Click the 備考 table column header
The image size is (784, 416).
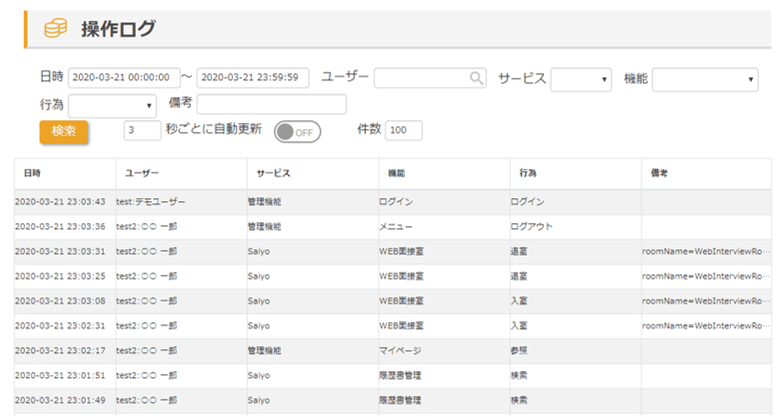pos(658,173)
